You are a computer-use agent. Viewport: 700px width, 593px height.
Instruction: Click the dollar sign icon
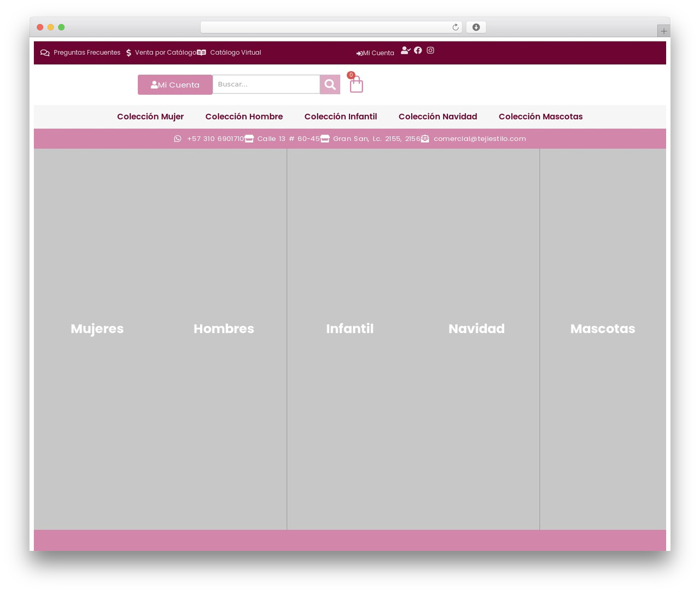[x=129, y=53]
